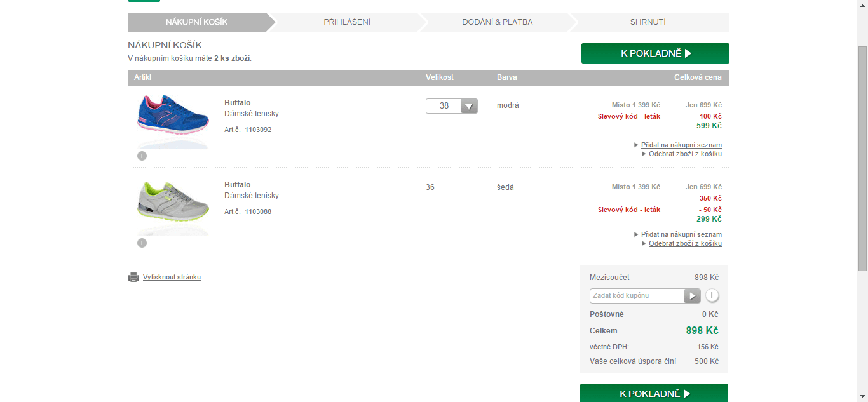
Task: Open the blue Buffalo sneaker thumbnail
Action: [173, 121]
